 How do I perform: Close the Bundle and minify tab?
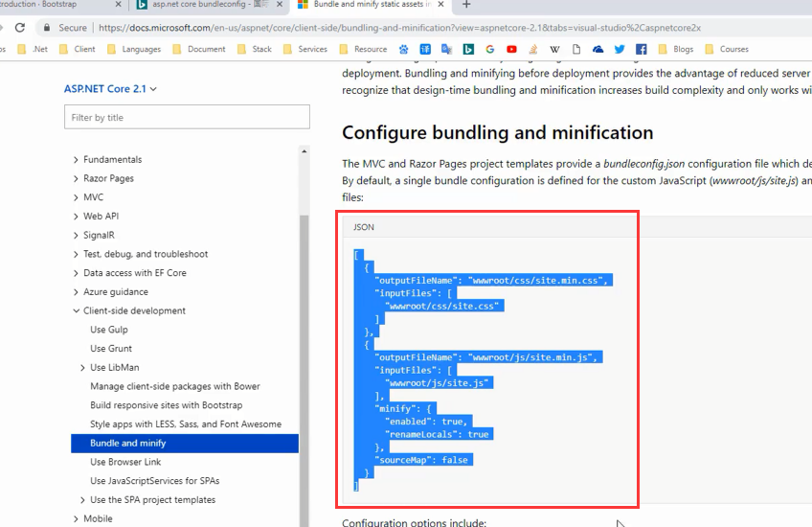point(440,4)
